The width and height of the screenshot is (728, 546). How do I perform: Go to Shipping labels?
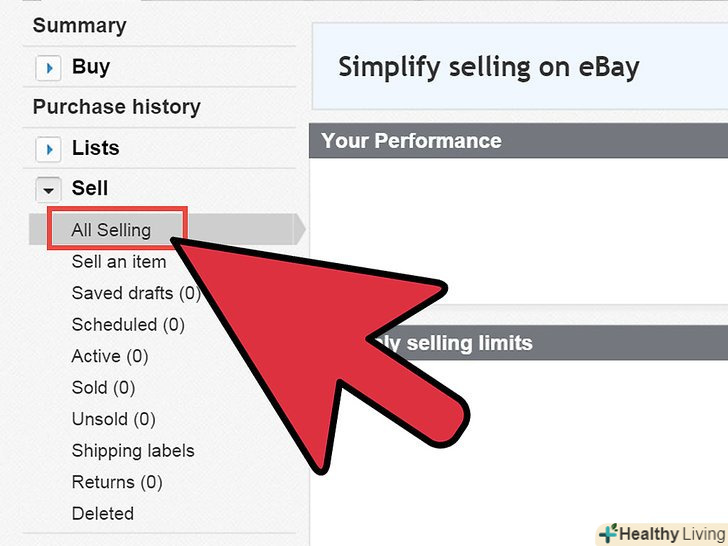(133, 451)
